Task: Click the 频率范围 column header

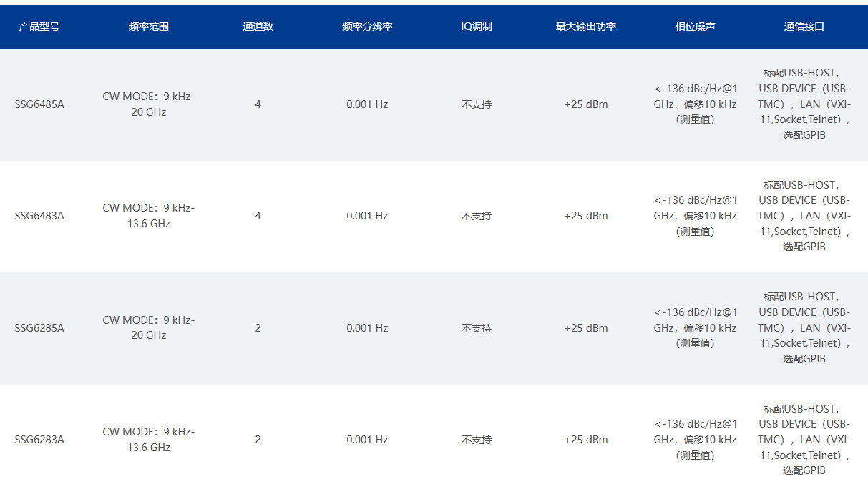Action: coord(149,26)
